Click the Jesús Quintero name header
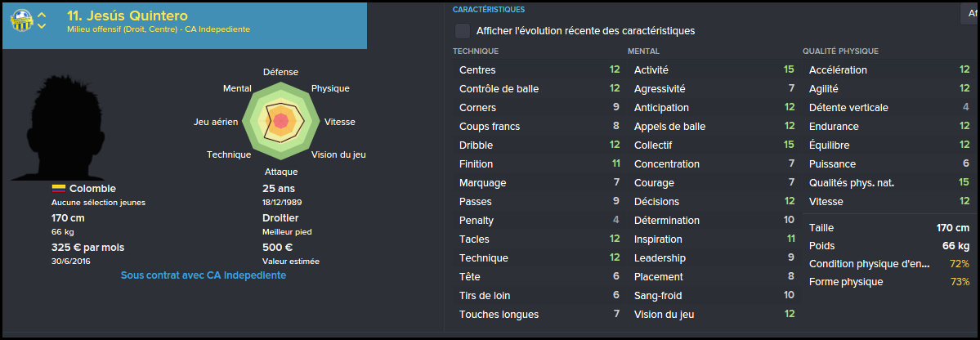Image resolution: width=980 pixels, height=340 pixels. tap(127, 16)
